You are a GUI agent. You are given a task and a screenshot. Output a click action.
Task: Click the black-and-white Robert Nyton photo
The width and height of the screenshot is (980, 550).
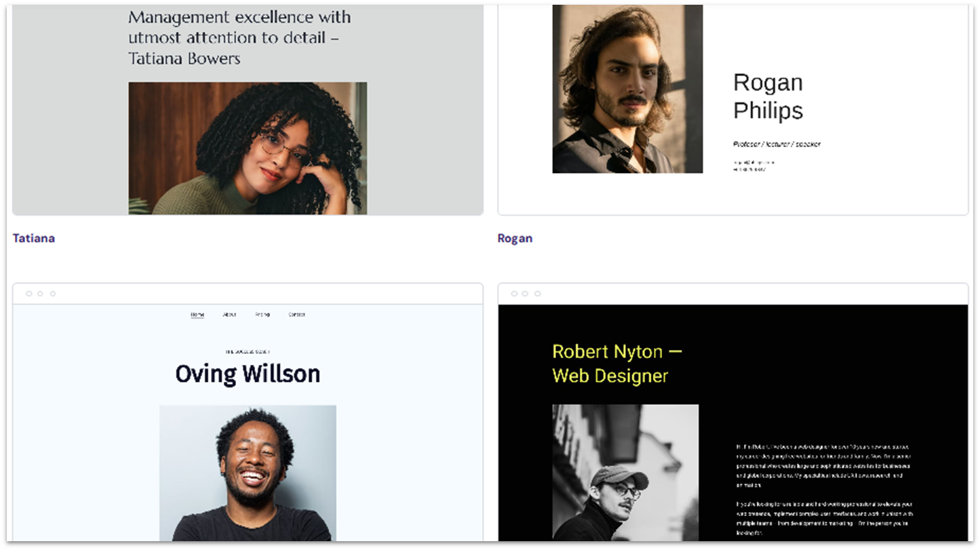pos(625,473)
